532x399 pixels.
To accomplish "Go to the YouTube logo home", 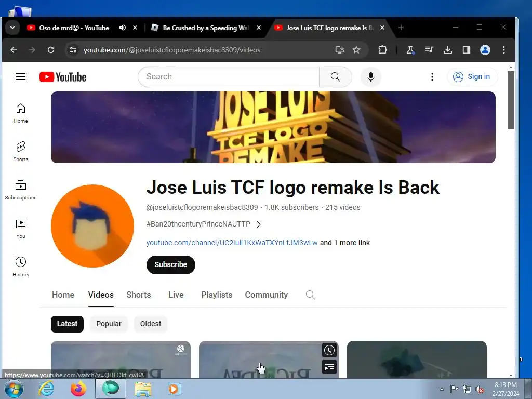I will click(63, 77).
